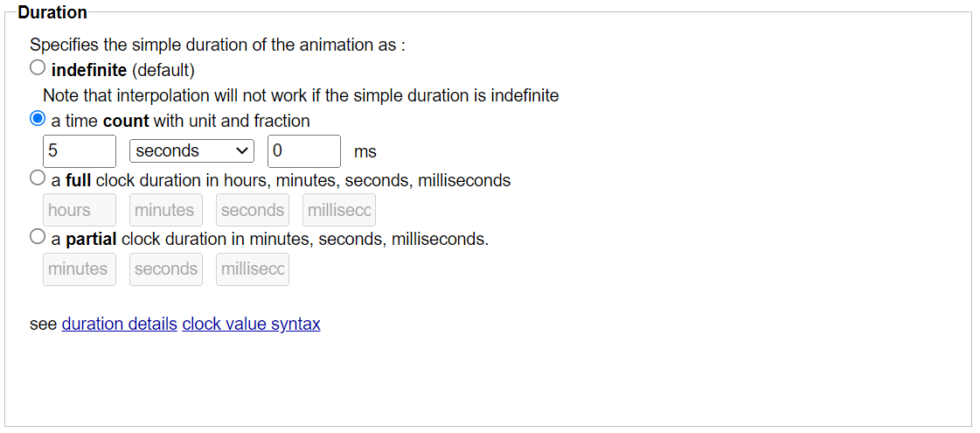Click the milliseconds field in full clock row
This screenshot has width=980, height=433.
(339, 210)
